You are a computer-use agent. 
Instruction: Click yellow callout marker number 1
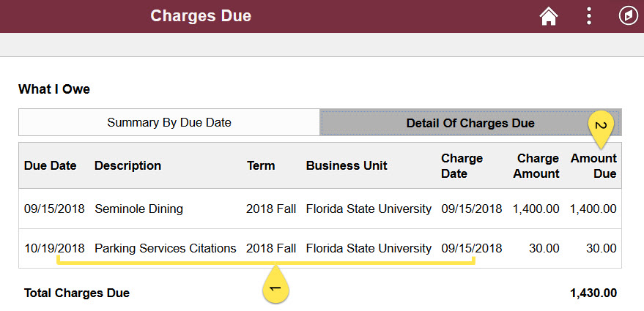tap(275, 285)
